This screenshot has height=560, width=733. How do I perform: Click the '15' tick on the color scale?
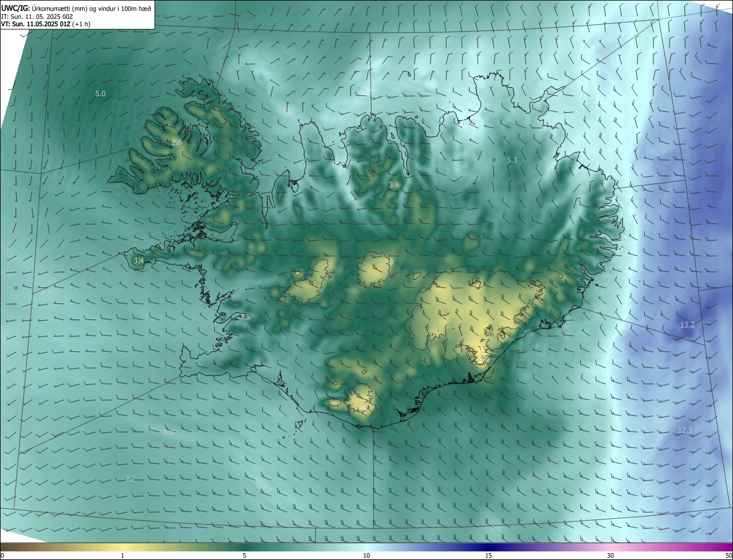coord(488,555)
